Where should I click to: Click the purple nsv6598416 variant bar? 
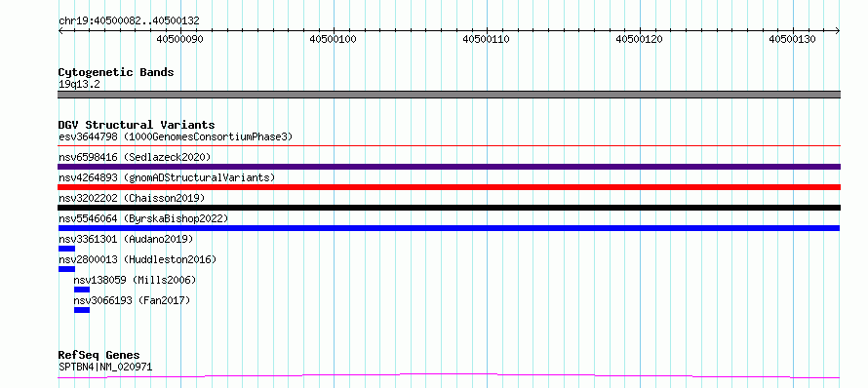[x=449, y=167]
